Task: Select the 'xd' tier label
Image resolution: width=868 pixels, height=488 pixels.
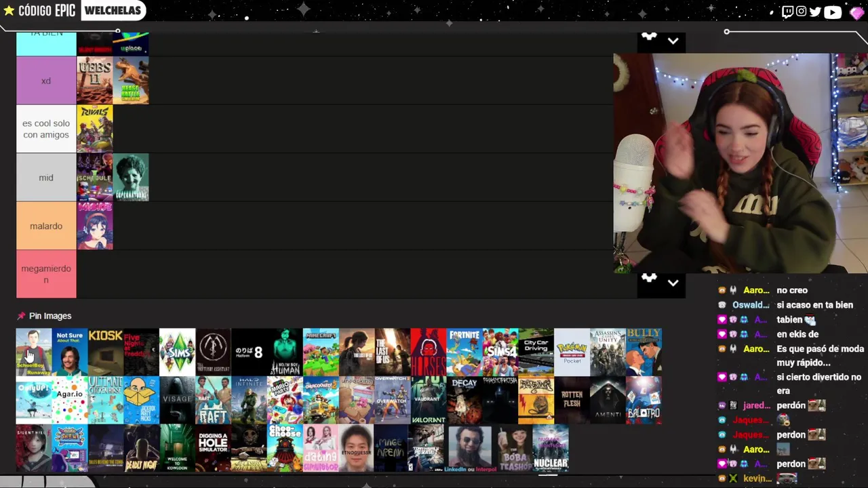Action: [46, 81]
